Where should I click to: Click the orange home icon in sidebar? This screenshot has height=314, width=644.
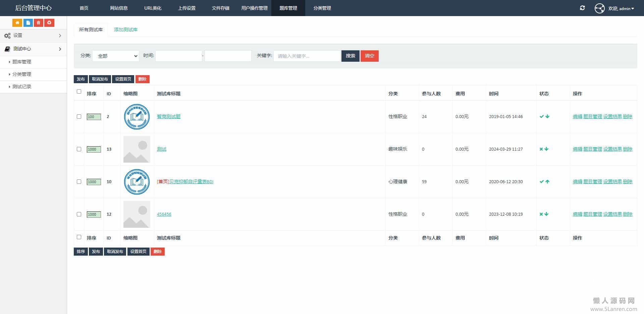[x=17, y=23]
